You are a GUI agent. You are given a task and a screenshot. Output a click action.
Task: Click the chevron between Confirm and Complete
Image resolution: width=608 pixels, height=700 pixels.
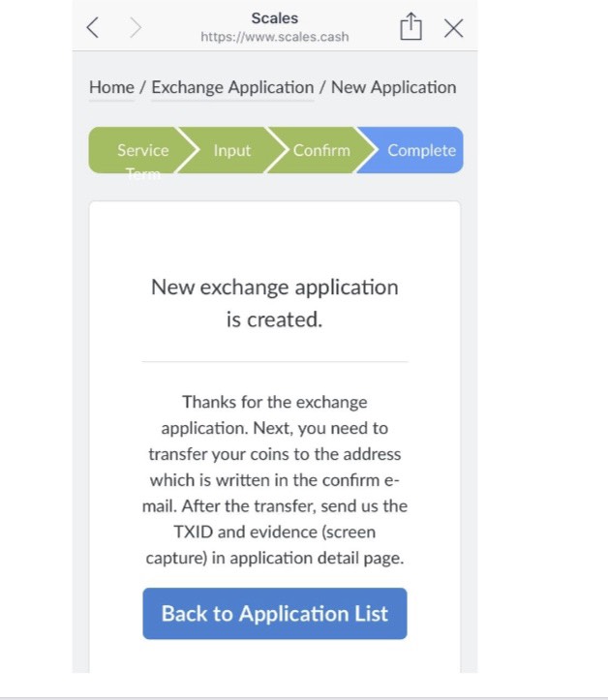tap(366, 150)
